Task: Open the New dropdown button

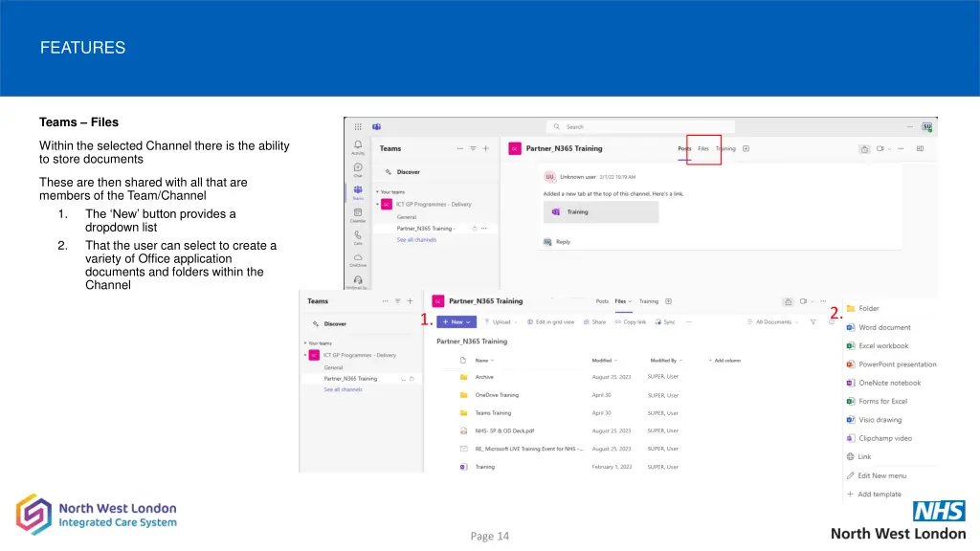Action: pyautogui.click(x=457, y=322)
